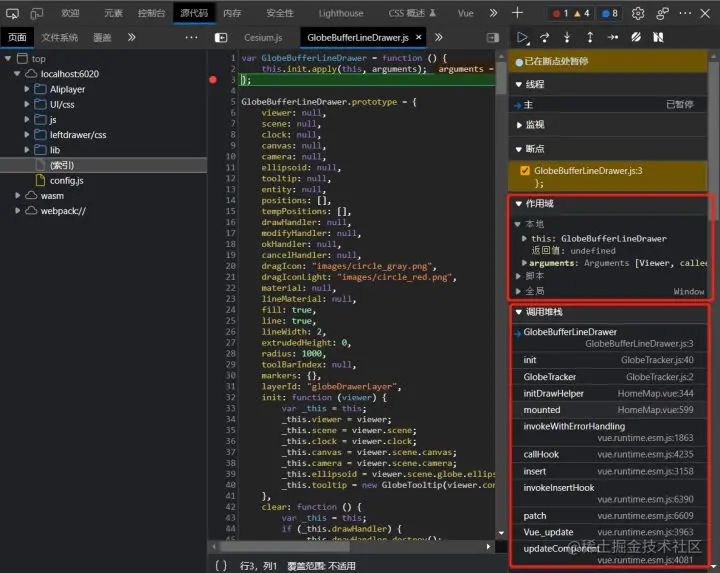Open the Cesium.js file tab
This screenshot has width=720, height=573.
(x=263, y=37)
